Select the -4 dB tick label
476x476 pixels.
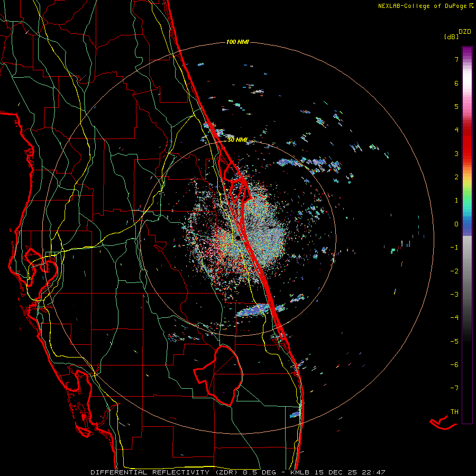coord(454,318)
